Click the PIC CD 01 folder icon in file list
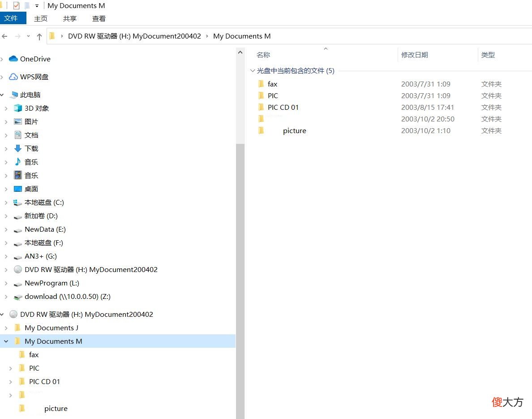This screenshot has width=532, height=419. point(261,107)
